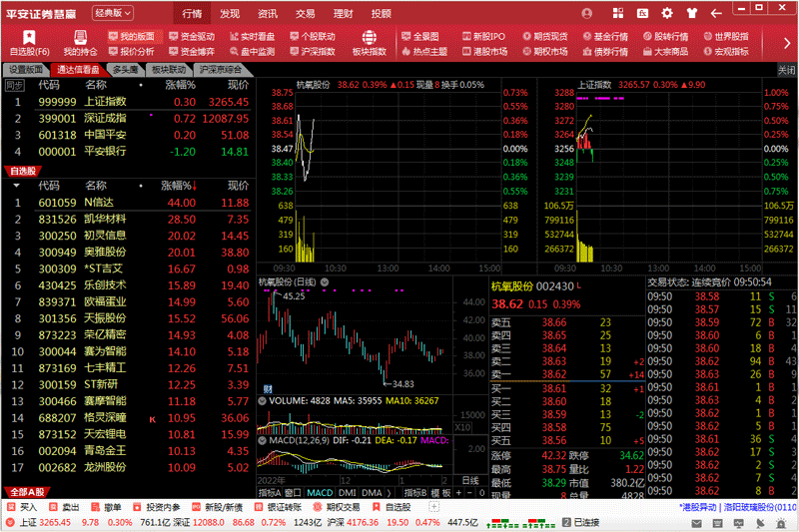Click the 卖出 sell button
Viewport: 799px width, 532px height.
click(x=64, y=507)
